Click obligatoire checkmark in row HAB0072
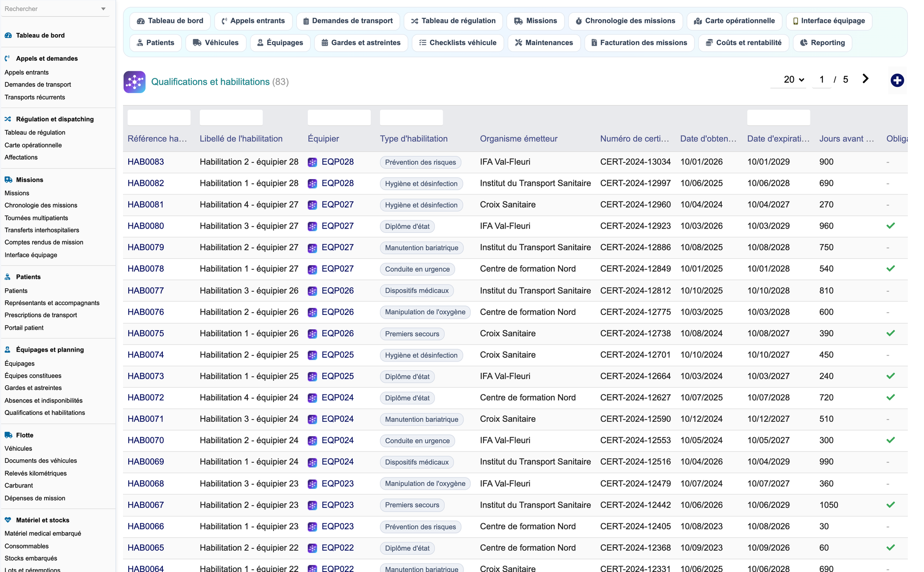Viewport: 924px width, 572px height. [891, 397]
